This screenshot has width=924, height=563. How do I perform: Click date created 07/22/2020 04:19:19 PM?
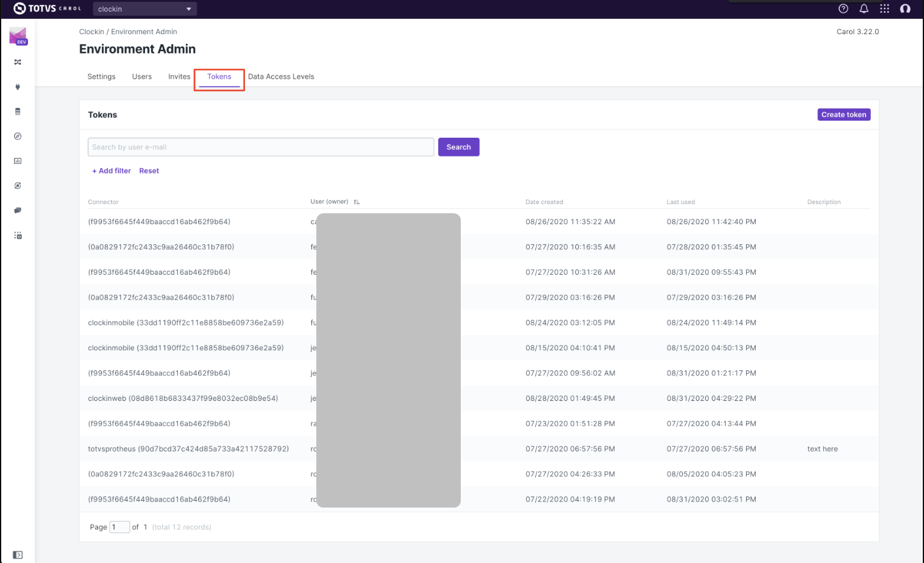[570, 500]
